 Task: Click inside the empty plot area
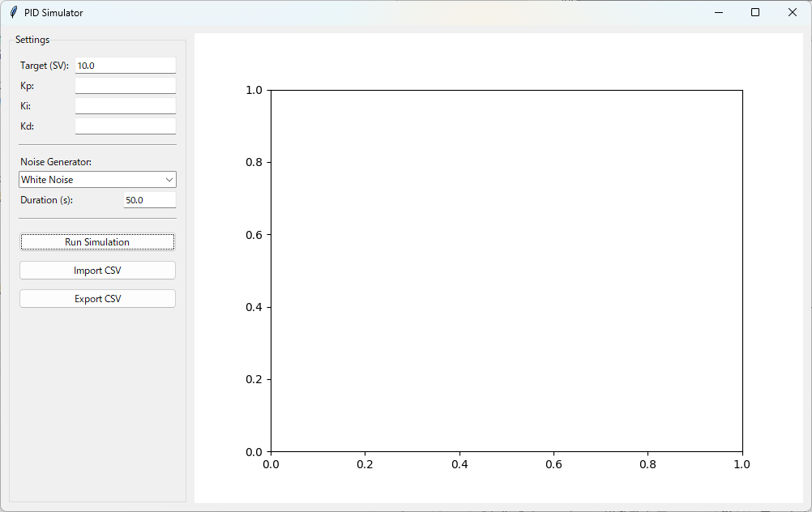pos(506,271)
